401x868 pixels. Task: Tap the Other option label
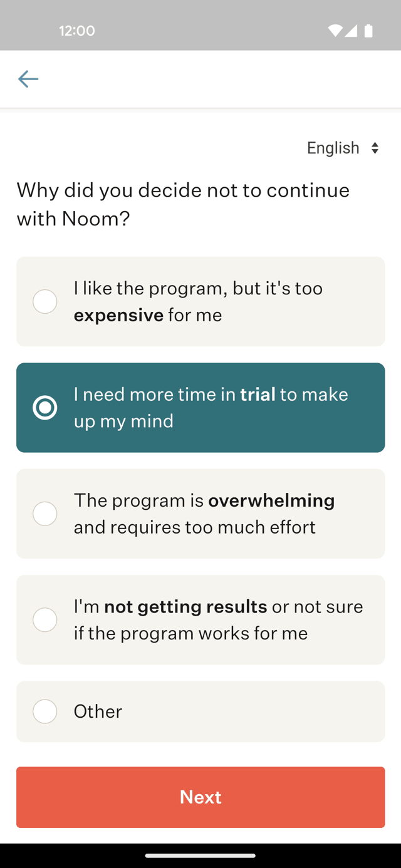click(98, 711)
